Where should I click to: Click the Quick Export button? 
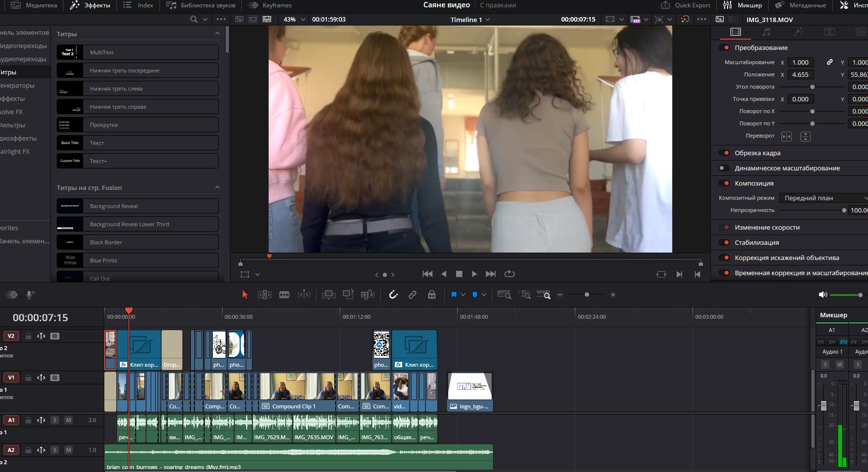(685, 5)
